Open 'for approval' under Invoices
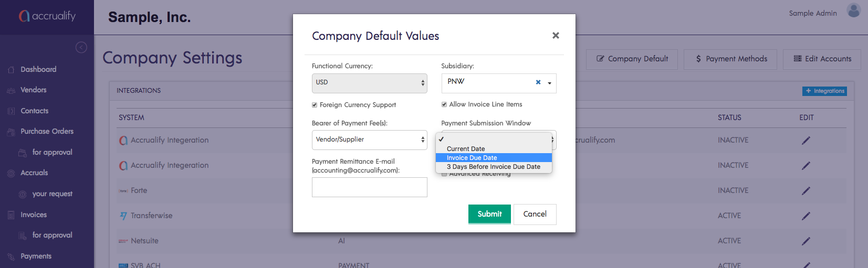Image resolution: width=868 pixels, height=268 pixels. pos(53,235)
